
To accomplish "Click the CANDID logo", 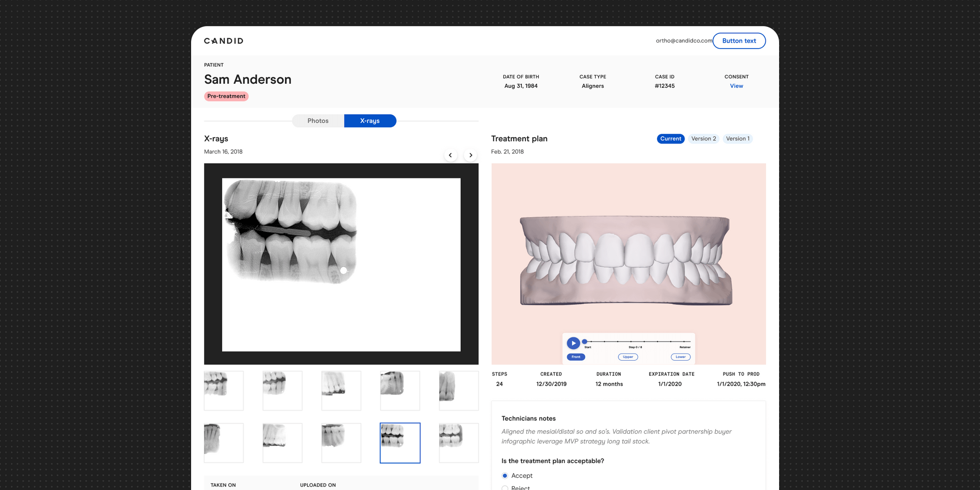I will pos(223,41).
